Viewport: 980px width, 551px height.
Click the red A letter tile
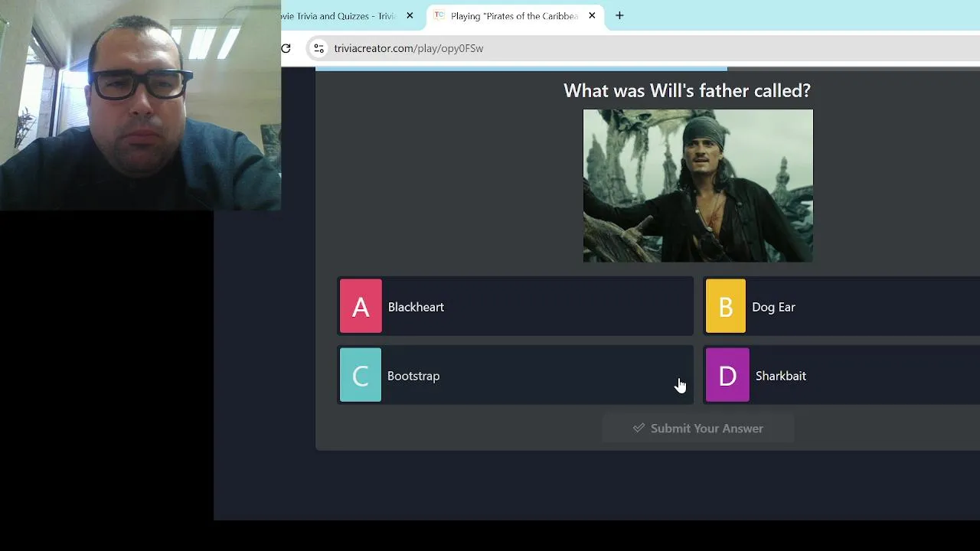(361, 306)
